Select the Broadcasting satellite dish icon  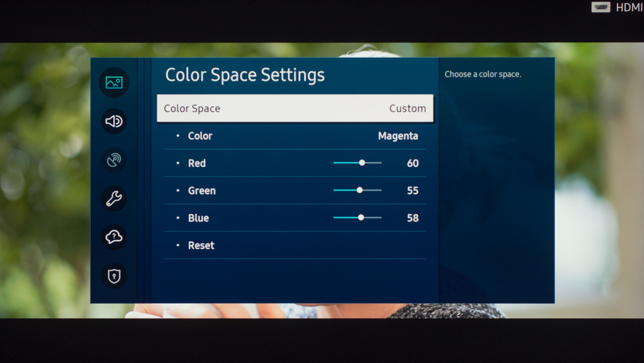pyautogui.click(x=114, y=160)
